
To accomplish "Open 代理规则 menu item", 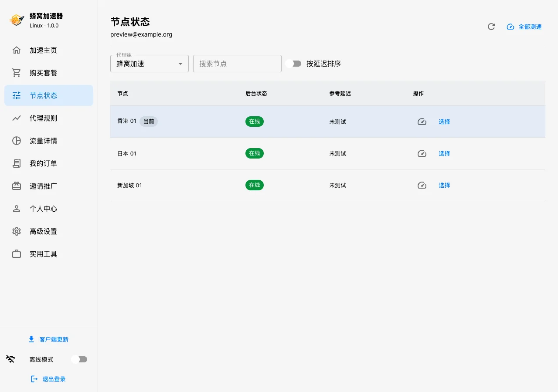I will [49, 118].
